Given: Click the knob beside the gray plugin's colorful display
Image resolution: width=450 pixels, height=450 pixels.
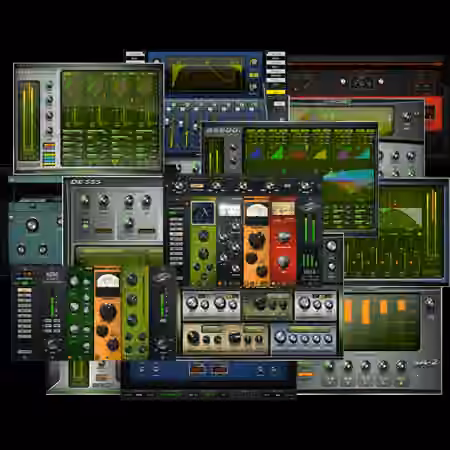Looking at the screenshot, I should pyautogui.click(x=406, y=117).
